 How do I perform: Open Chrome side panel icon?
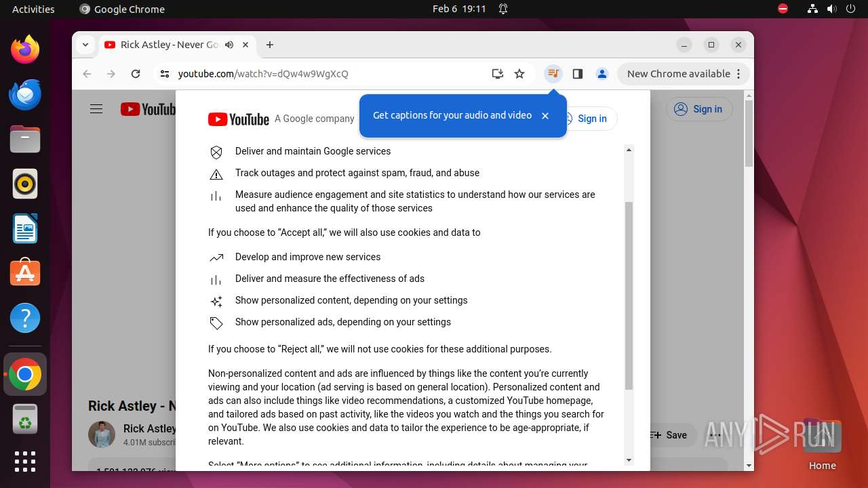tap(578, 74)
